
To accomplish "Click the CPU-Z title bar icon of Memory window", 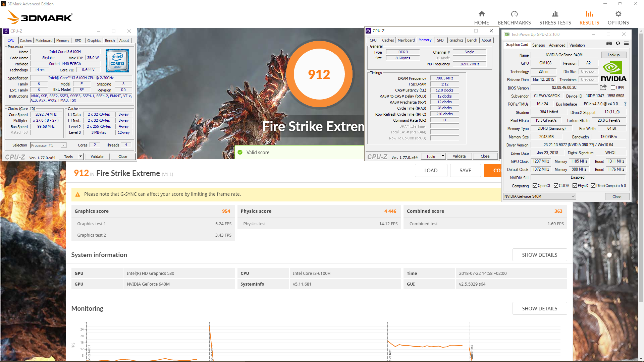I will 368,31.
